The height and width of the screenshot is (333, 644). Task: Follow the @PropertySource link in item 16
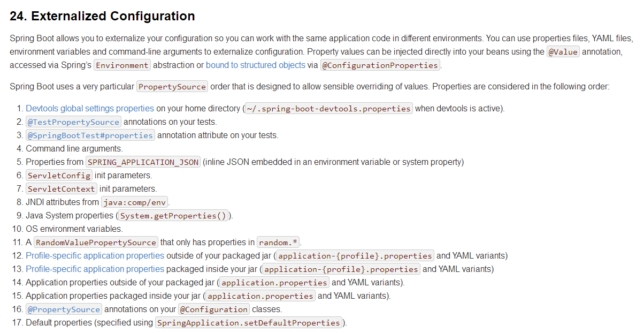click(64, 309)
